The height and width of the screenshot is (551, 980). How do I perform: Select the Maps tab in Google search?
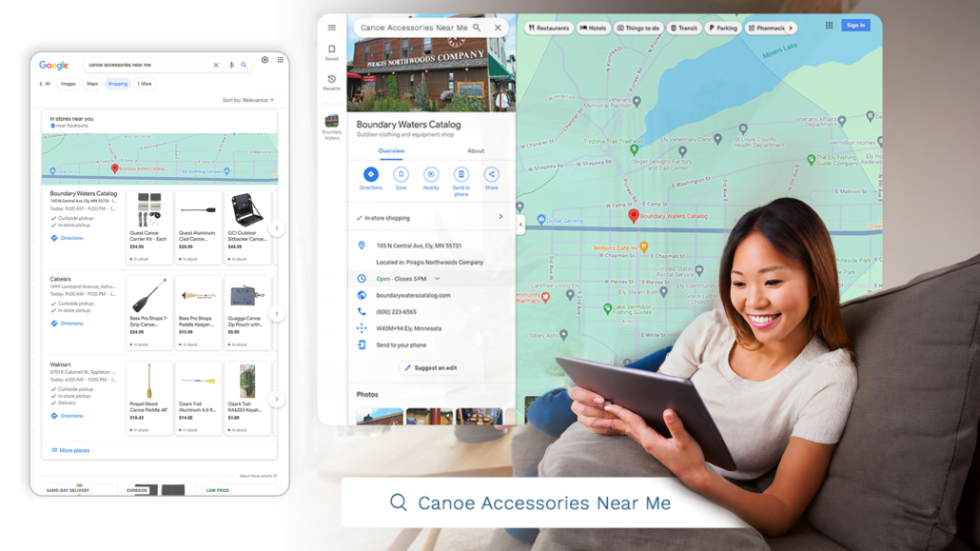click(92, 84)
